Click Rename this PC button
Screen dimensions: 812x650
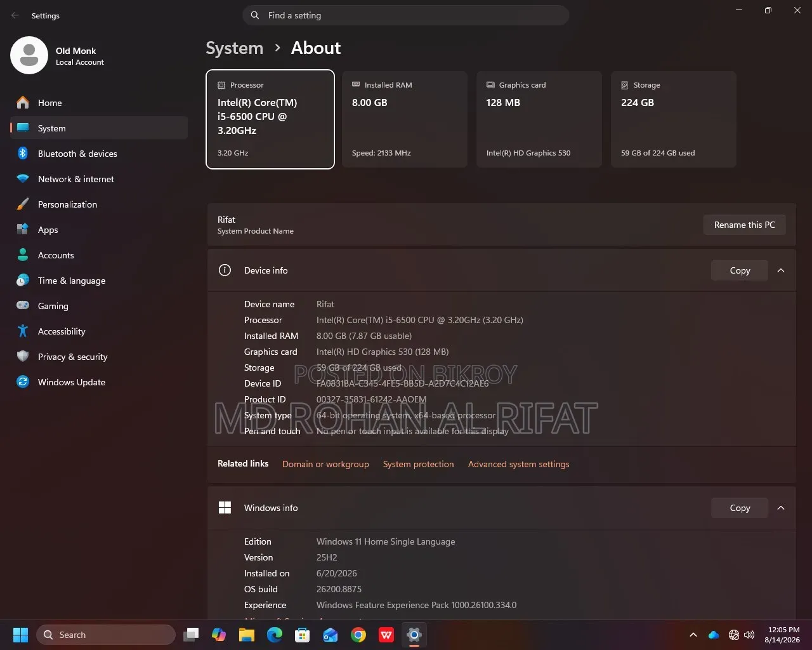(x=745, y=225)
